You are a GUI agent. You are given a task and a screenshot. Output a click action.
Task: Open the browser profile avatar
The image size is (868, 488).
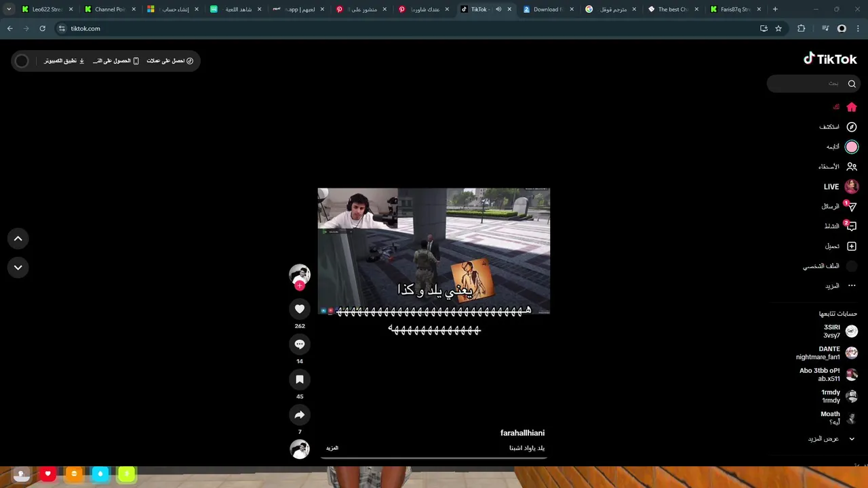(x=842, y=28)
